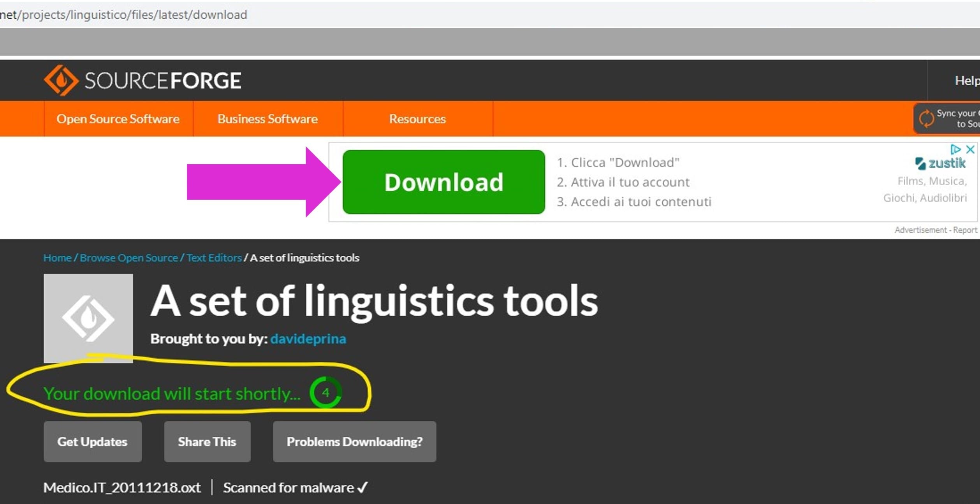This screenshot has height=504, width=980.
Task: Click the SourceForge flame logo
Action: tap(61, 80)
